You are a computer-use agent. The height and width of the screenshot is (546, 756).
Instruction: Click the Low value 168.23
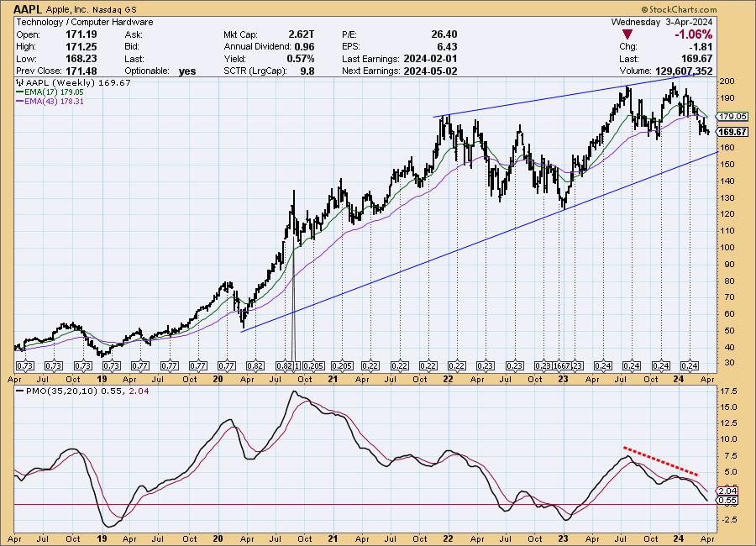[81, 59]
